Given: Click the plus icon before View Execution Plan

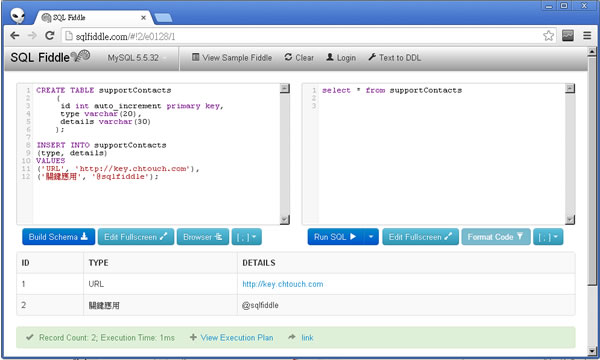Looking at the screenshot, I should pyautogui.click(x=194, y=337).
